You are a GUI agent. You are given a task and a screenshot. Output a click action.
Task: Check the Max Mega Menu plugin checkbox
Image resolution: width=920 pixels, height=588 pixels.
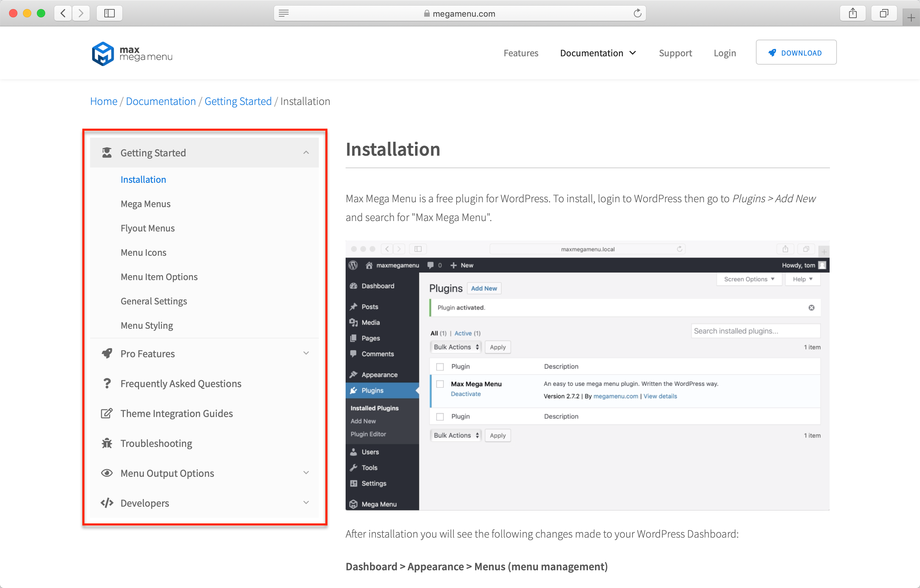[440, 384]
